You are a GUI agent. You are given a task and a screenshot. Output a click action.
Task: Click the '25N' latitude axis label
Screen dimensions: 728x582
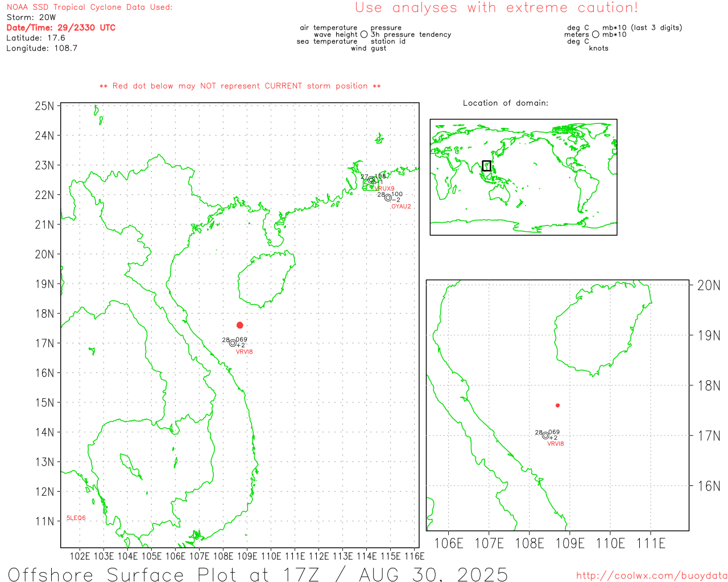[x=44, y=106]
